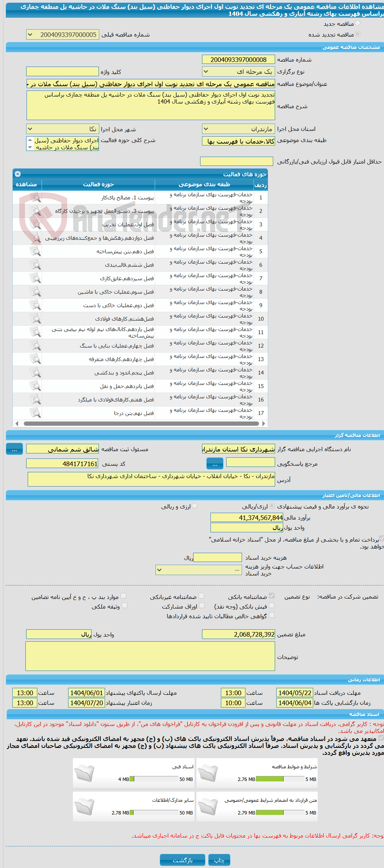Open view icon for row 12 عملیات بنایی با سنگ
Screen dimensions: 384x868
tap(35, 346)
